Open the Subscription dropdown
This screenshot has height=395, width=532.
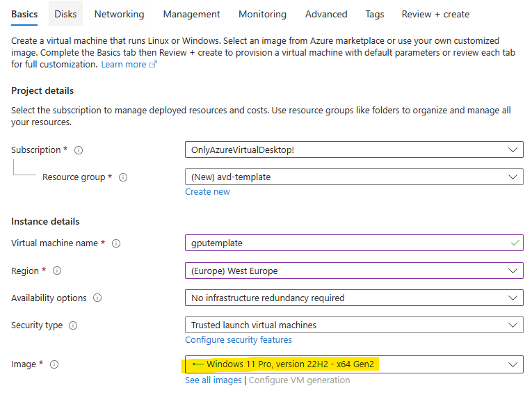(354, 150)
